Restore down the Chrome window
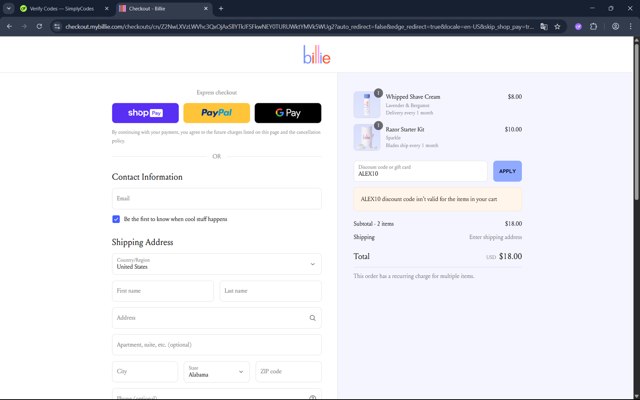Viewport: 640px width, 400px height. (x=611, y=8)
